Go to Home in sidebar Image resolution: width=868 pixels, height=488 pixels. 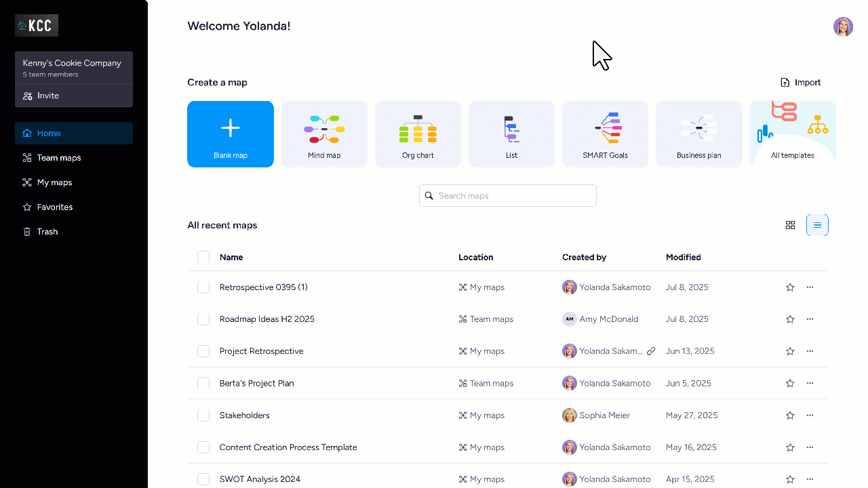74,134
